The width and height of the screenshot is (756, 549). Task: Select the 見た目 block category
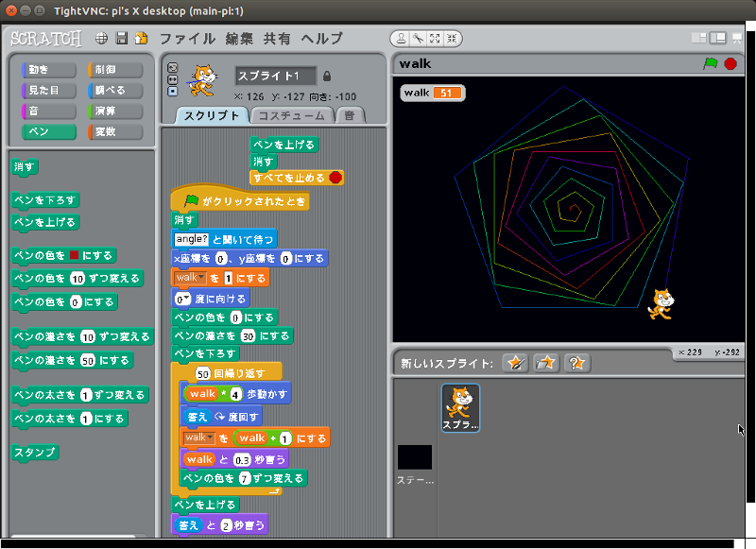49,90
